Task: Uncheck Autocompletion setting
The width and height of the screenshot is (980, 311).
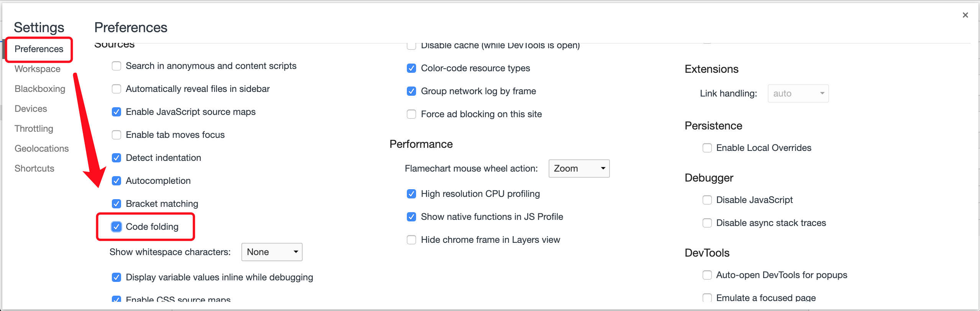Action: pyautogui.click(x=116, y=181)
